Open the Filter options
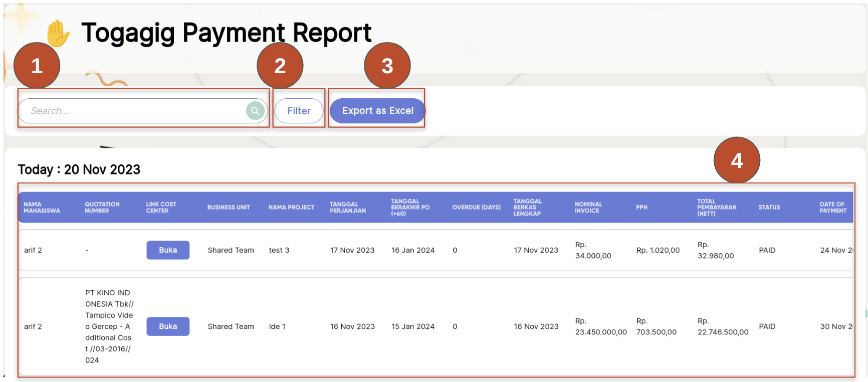 click(299, 111)
